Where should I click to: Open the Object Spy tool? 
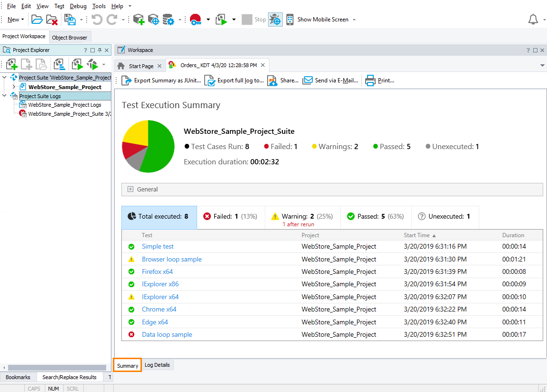[153, 19]
